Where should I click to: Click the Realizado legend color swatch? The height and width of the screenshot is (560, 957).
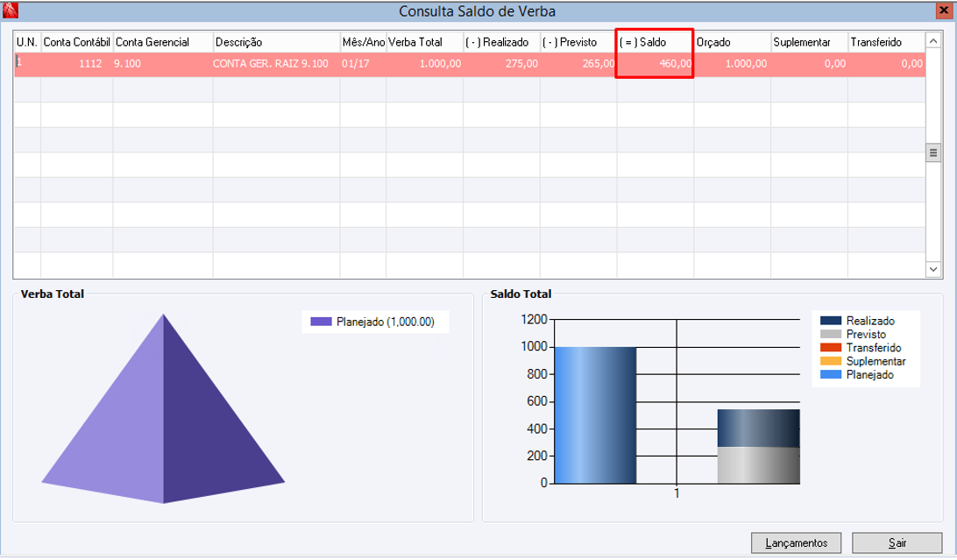(x=831, y=321)
